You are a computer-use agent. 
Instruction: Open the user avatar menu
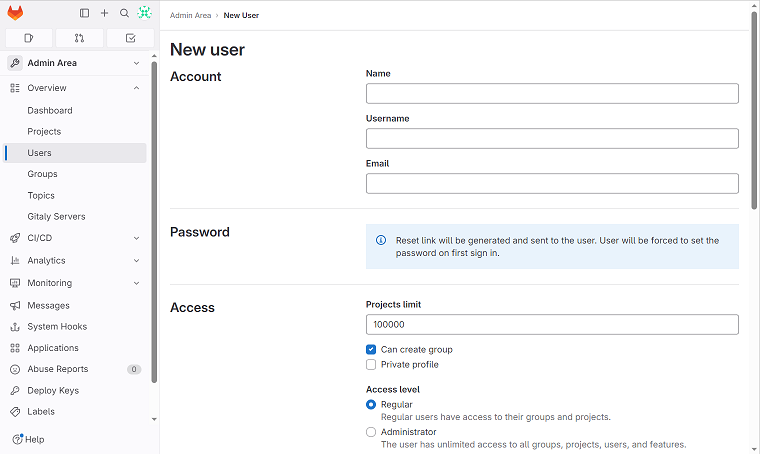pyautogui.click(x=144, y=13)
